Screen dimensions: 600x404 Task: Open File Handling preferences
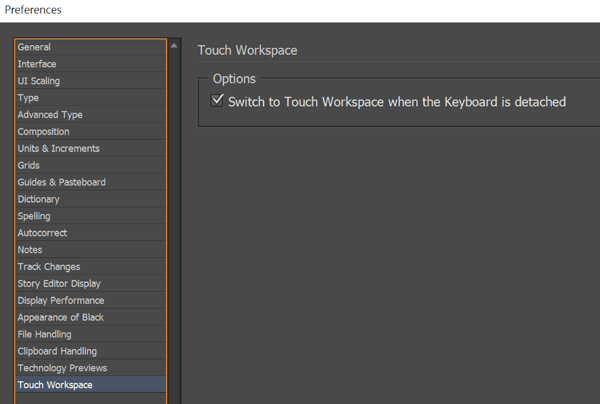pyautogui.click(x=91, y=334)
